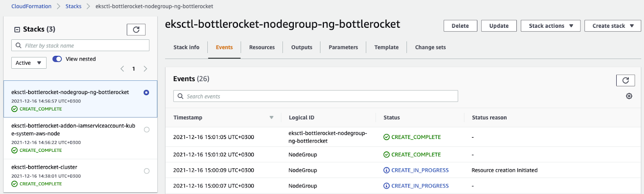
Task: Open the Active filter dropdown
Action: (x=29, y=63)
